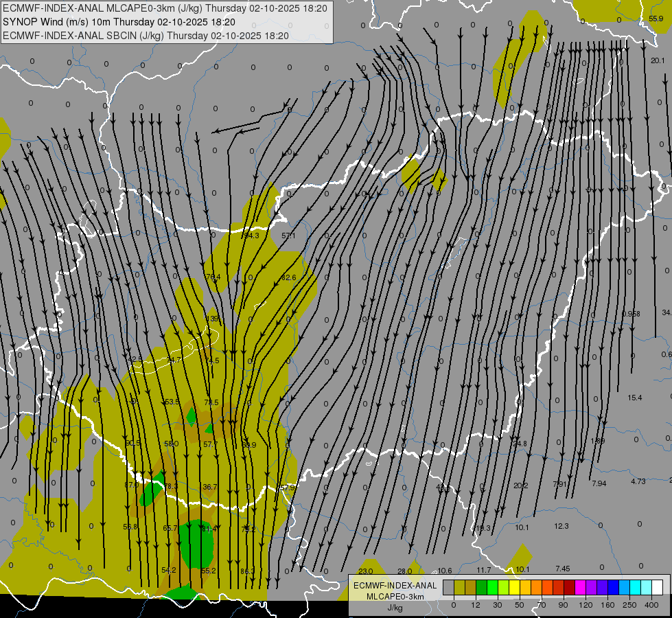The height and width of the screenshot is (618, 672).
Task: Click the sky blue legend swatch
Action: click(625, 587)
